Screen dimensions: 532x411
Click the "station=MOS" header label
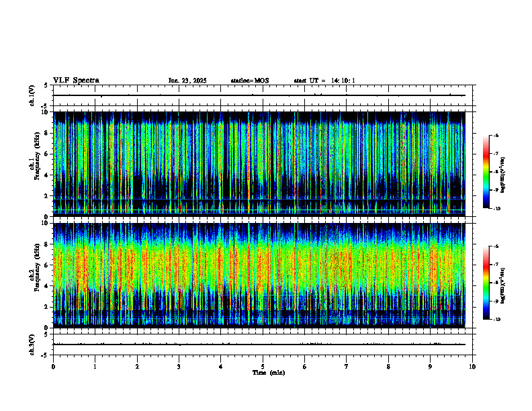[250, 81]
